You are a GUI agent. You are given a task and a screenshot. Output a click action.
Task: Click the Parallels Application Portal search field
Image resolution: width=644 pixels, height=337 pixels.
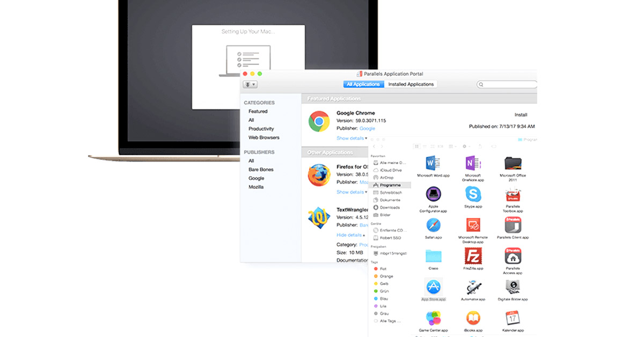coord(507,84)
